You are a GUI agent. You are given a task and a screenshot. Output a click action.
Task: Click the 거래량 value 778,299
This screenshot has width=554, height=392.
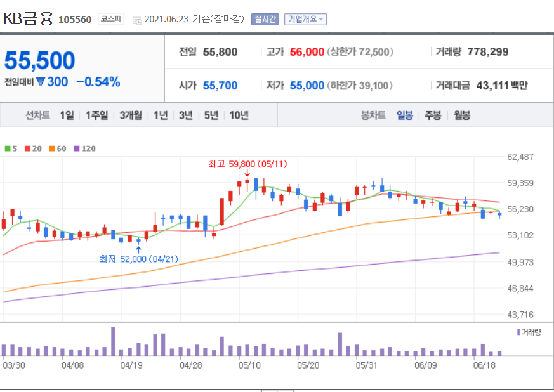(x=488, y=52)
